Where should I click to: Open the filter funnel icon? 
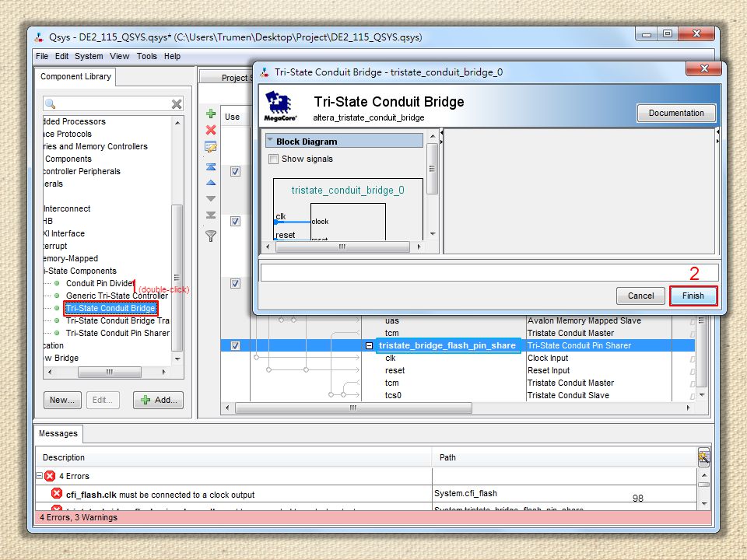[x=211, y=236]
